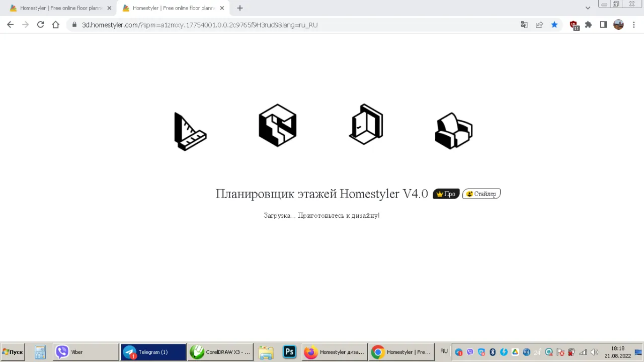Click the Стайлер badge
The width and height of the screenshot is (644, 362).
481,194
